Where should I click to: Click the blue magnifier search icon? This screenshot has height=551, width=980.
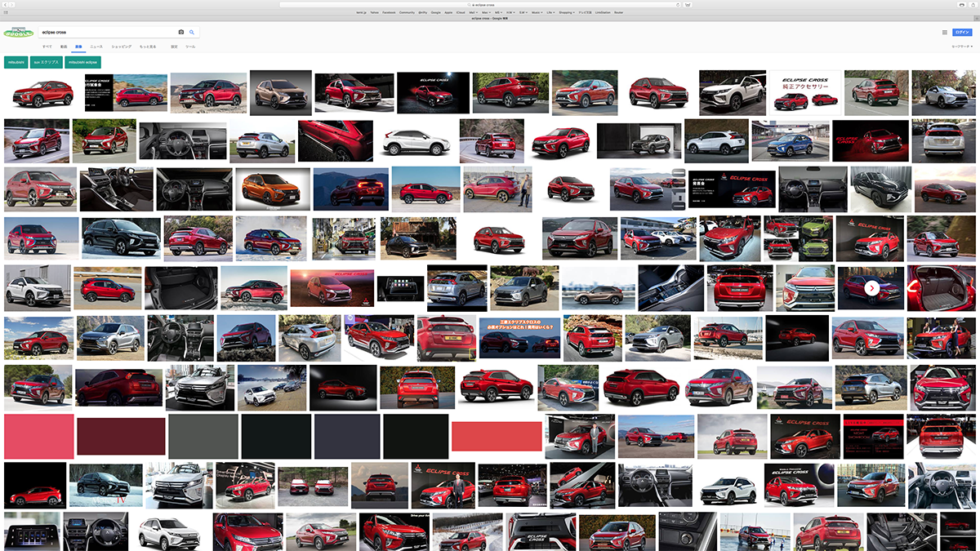(192, 32)
